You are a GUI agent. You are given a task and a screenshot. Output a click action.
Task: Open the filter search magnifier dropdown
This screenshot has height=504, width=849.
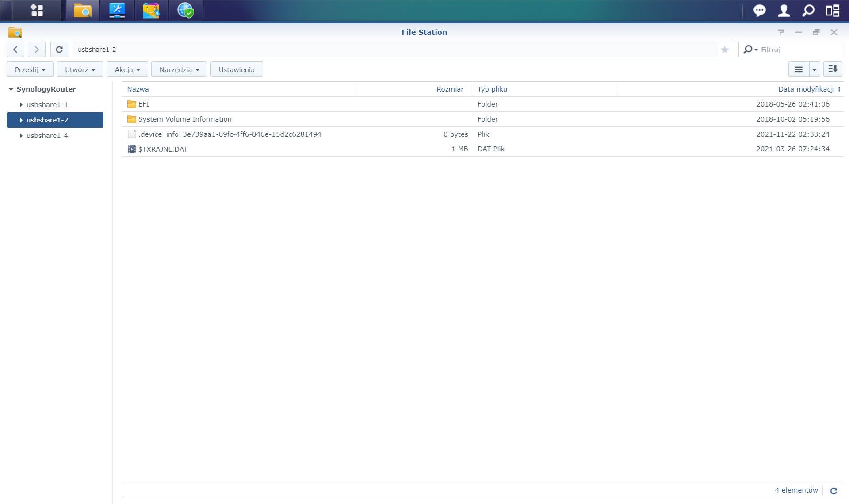click(750, 50)
